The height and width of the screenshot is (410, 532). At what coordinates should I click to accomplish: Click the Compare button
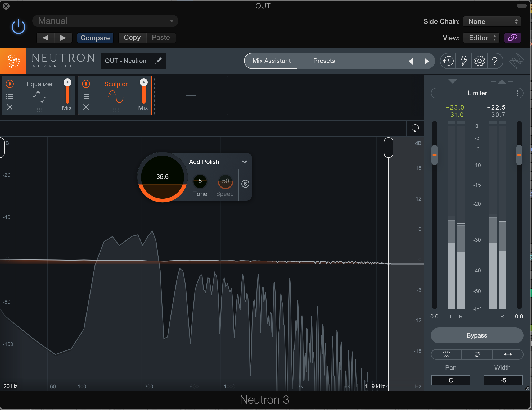point(95,38)
